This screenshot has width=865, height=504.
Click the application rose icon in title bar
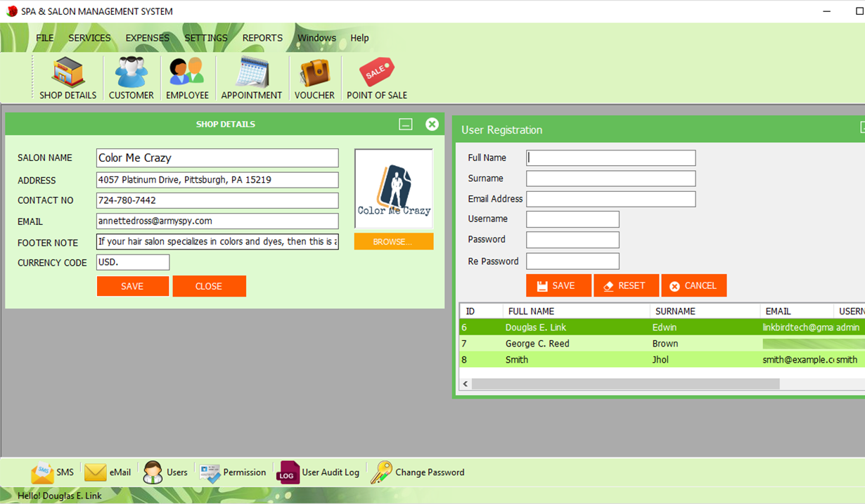(x=12, y=11)
